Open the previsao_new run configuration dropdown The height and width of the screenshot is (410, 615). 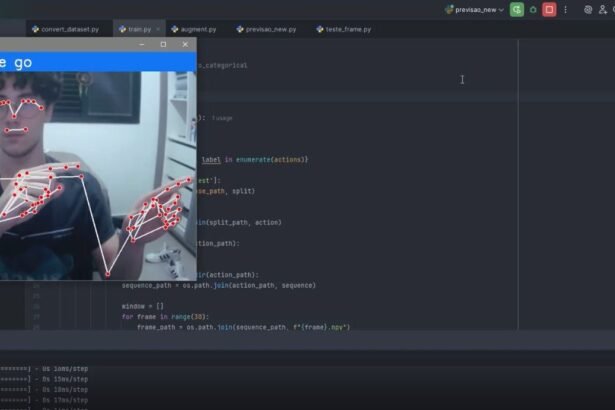tap(474, 9)
